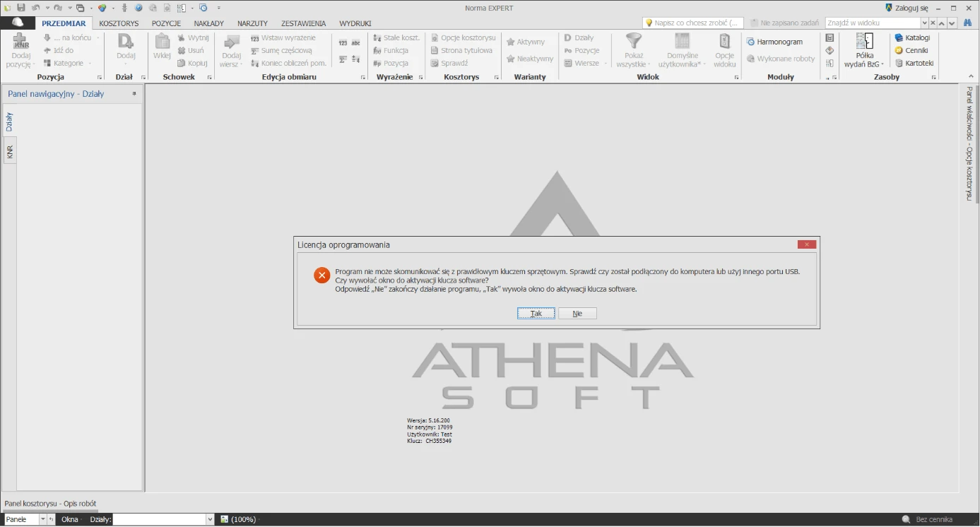This screenshot has height=527, width=980.
Task: Click the Dodaj wiersz icon
Action: (x=231, y=41)
